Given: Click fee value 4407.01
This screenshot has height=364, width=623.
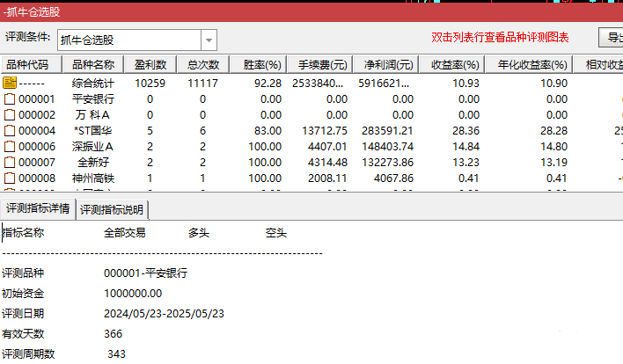Looking at the screenshot, I should point(327,147).
